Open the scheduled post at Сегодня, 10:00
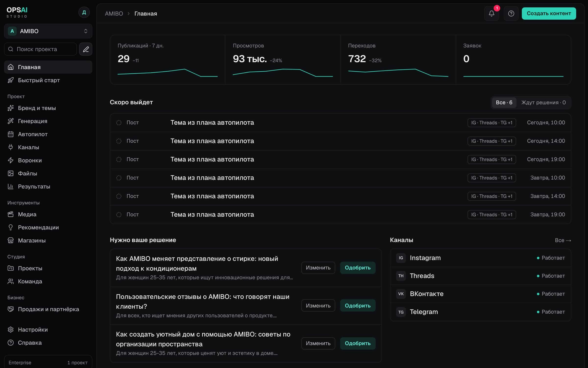Screen dimensions: 588x368 (340, 123)
